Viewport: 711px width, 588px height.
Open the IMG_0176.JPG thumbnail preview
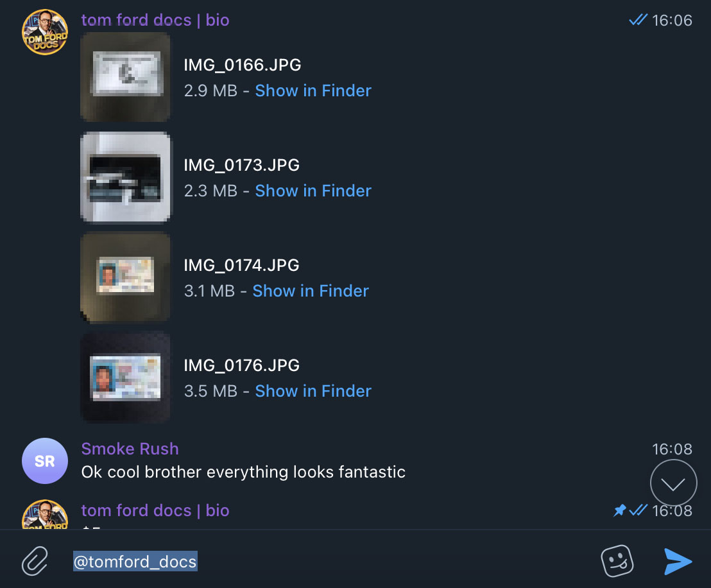pyautogui.click(x=126, y=377)
